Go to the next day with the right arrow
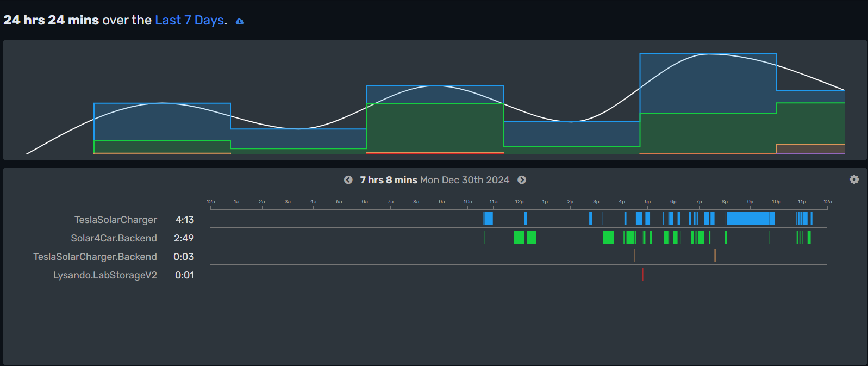This screenshot has width=868, height=366. tap(522, 180)
